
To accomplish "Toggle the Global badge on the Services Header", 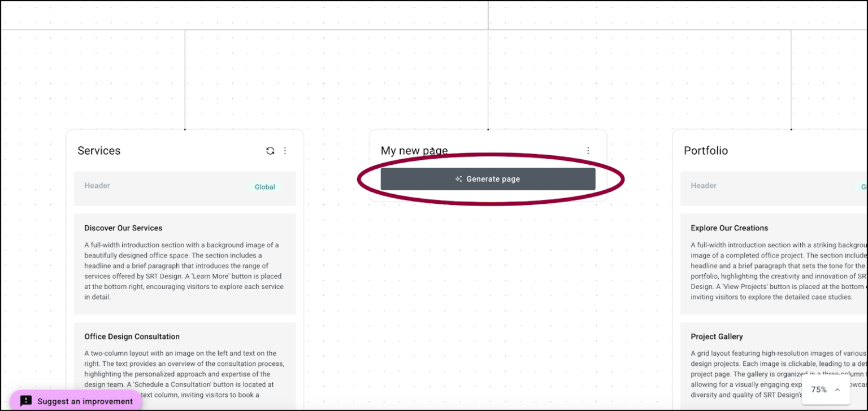I will (x=264, y=186).
